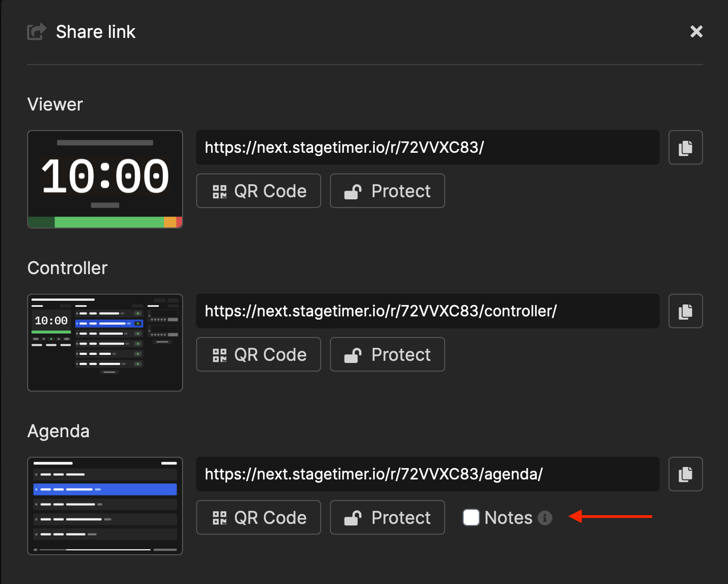This screenshot has width=728, height=584.
Task: Click the Share link icon in header
Action: (x=37, y=31)
